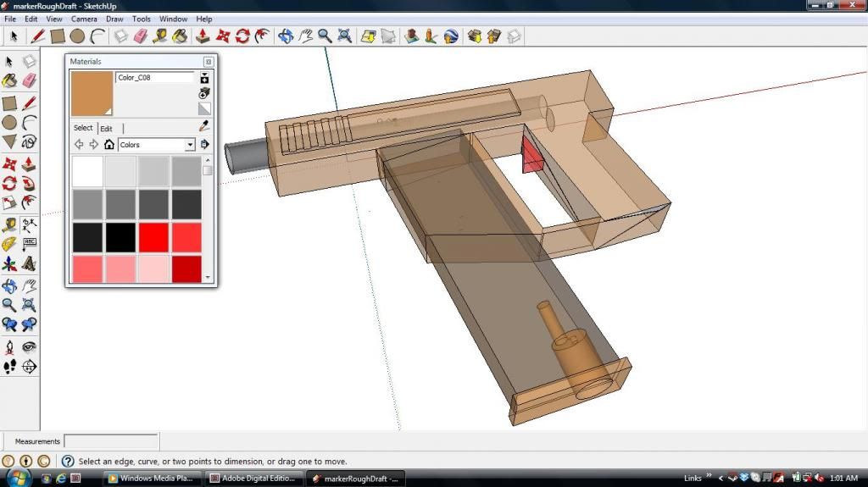Open the Camera menu
Viewport: 868px width, 487px height.
(x=84, y=19)
